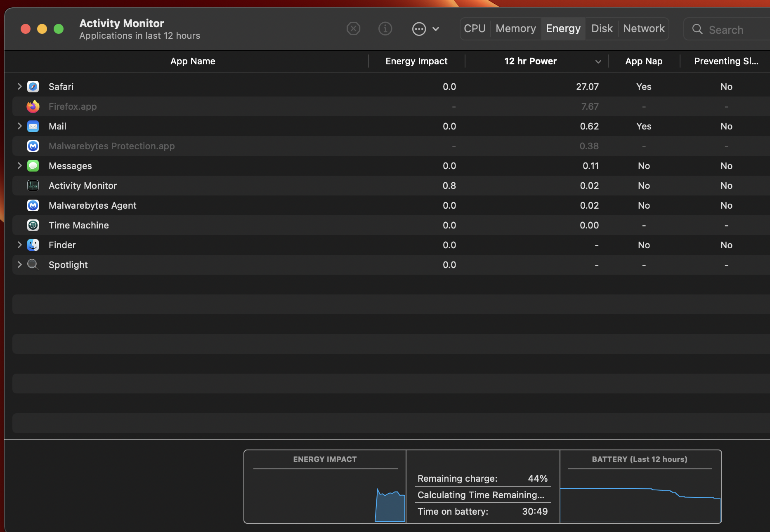The image size is (770, 532).
Task: Expand the Spotlight row
Action: [x=19, y=264]
